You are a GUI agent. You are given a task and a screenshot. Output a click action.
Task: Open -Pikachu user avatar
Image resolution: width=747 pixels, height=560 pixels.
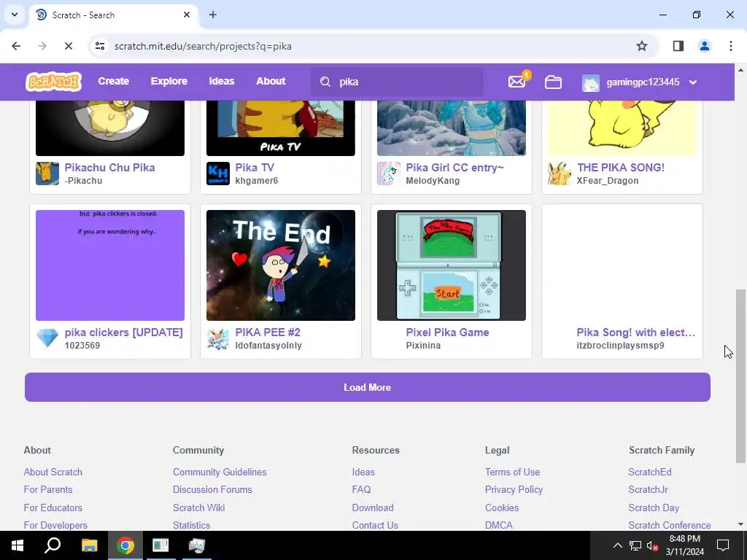[47, 174]
